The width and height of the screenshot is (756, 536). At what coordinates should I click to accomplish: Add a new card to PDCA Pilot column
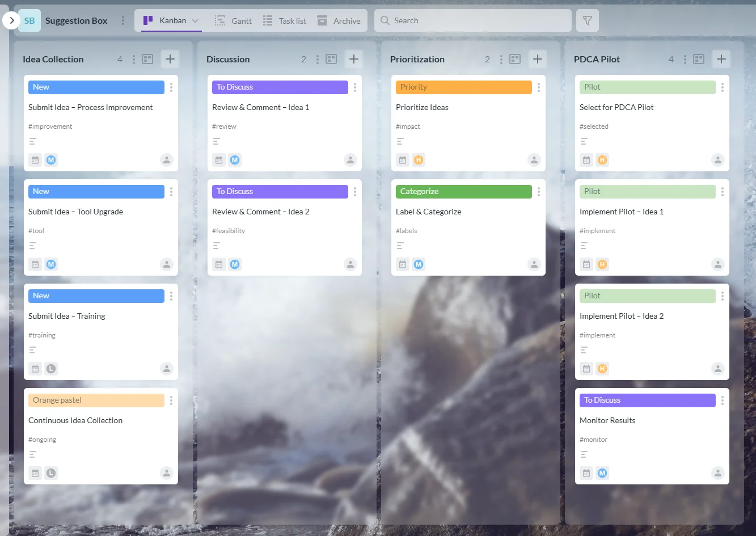pyautogui.click(x=721, y=58)
